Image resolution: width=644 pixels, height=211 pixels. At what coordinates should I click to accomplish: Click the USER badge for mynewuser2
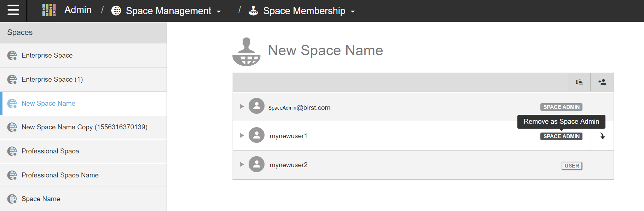572,166
